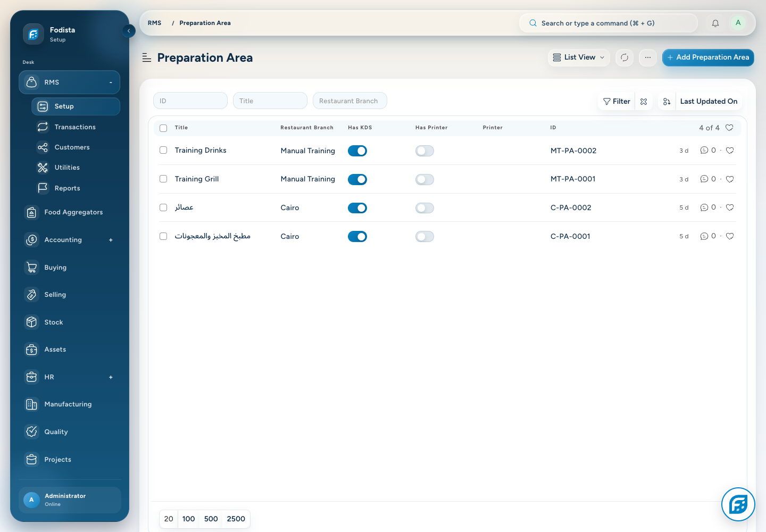This screenshot has width=766, height=532.
Task: Open the Training Drinks record
Action: click(x=201, y=151)
